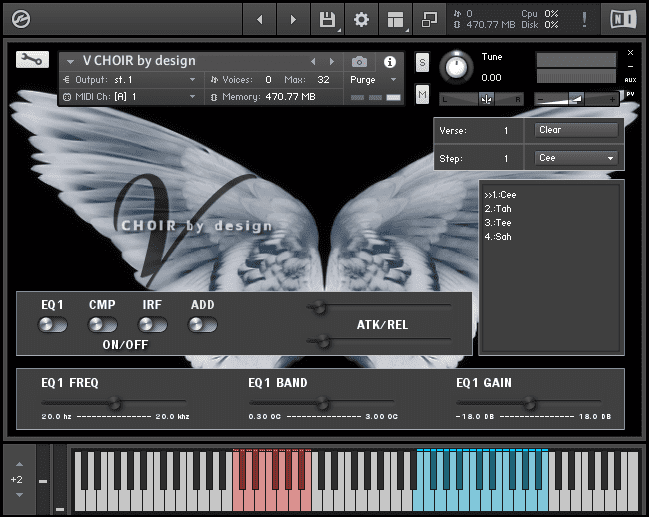The image size is (649, 517).
Task: Select list entry 2.:Tah
Action: click(x=498, y=209)
